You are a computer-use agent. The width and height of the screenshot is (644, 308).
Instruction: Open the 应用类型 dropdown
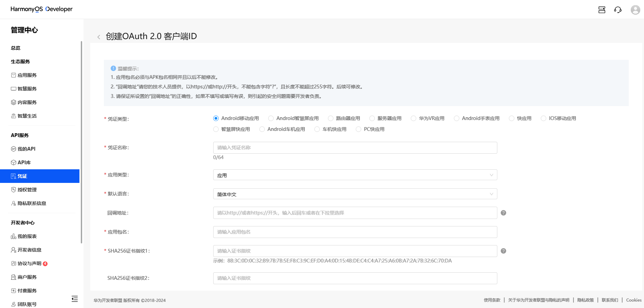point(355,175)
